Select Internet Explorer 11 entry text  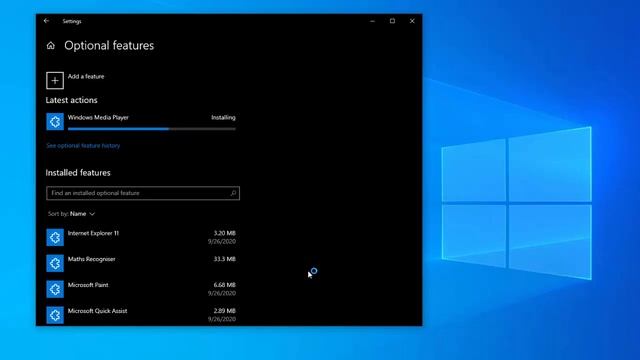pyautogui.click(x=93, y=233)
